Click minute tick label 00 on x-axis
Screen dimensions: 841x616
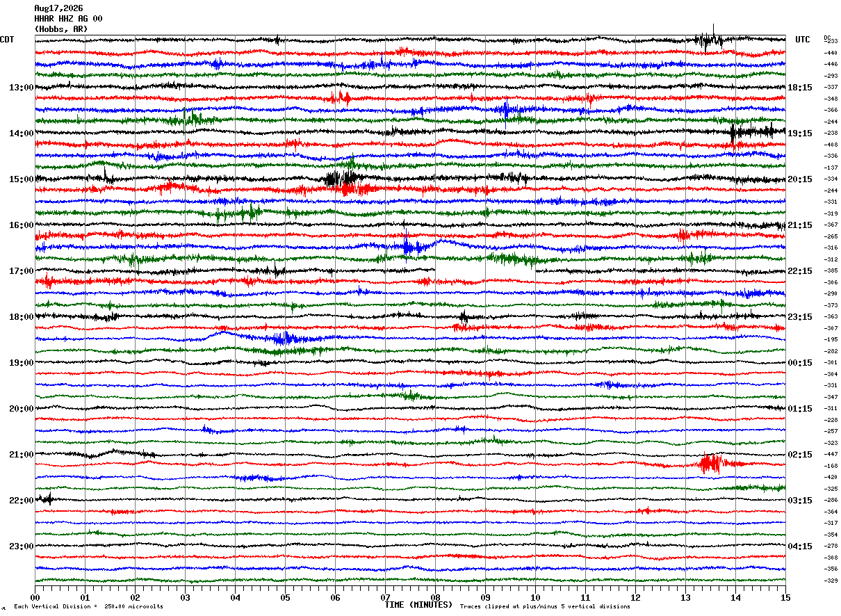(x=35, y=597)
